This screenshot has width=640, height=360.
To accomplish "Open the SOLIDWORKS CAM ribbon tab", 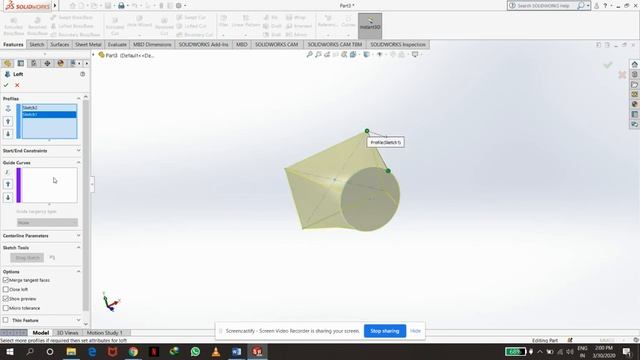I will tap(277, 44).
